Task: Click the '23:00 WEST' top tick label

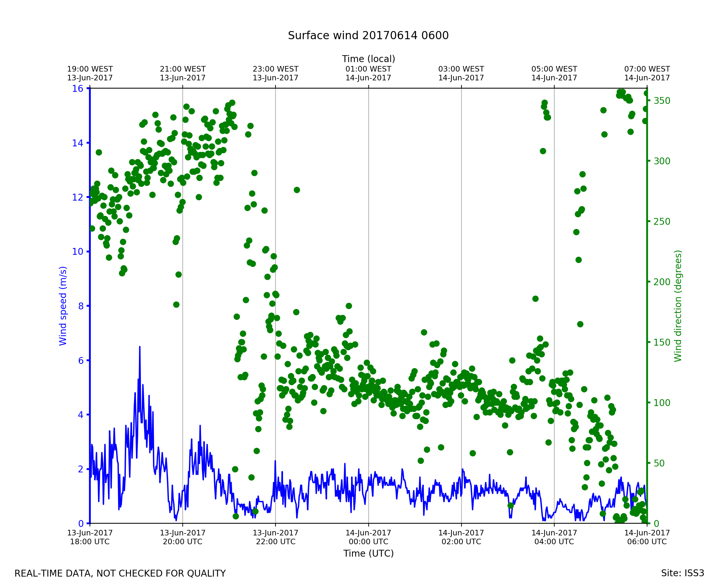Action: tap(276, 70)
